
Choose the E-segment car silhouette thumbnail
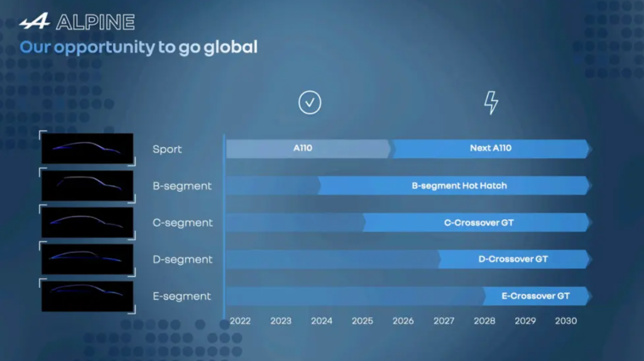tap(87, 296)
